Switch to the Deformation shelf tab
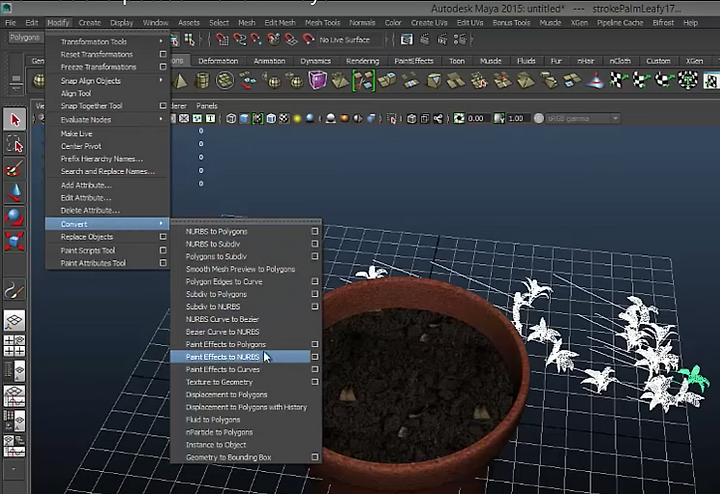This screenshot has height=494, width=720. (x=218, y=61)
